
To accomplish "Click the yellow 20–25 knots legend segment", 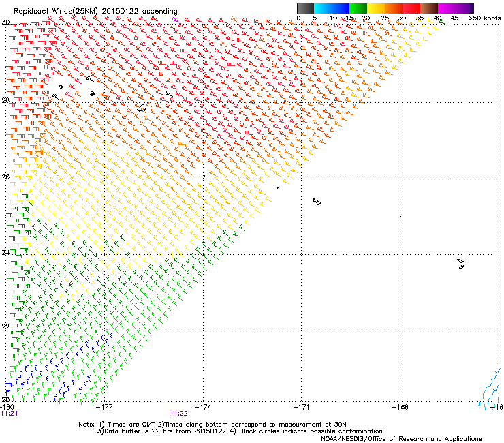I will (x=376, y=8).
